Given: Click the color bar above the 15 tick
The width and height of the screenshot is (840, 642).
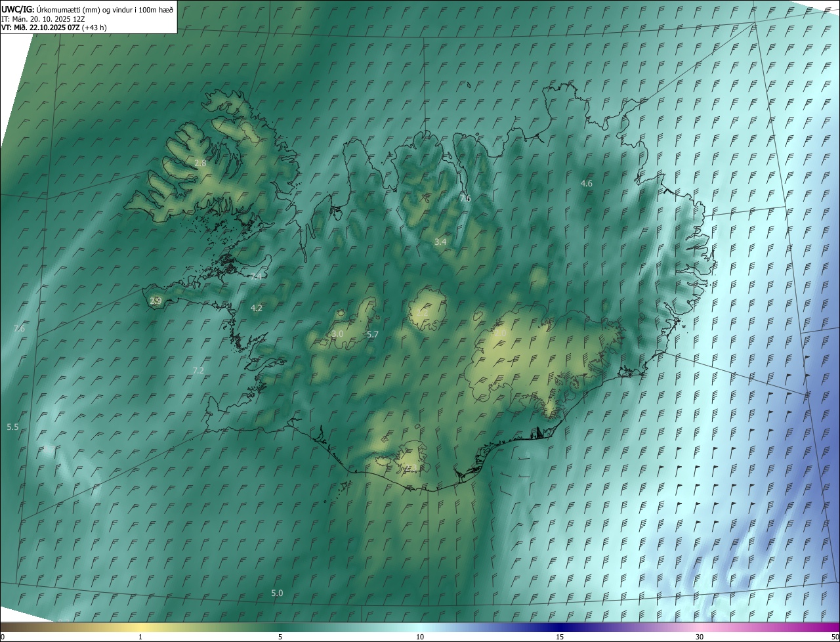Looking at the screenshot, I should [x=560, y=628].
